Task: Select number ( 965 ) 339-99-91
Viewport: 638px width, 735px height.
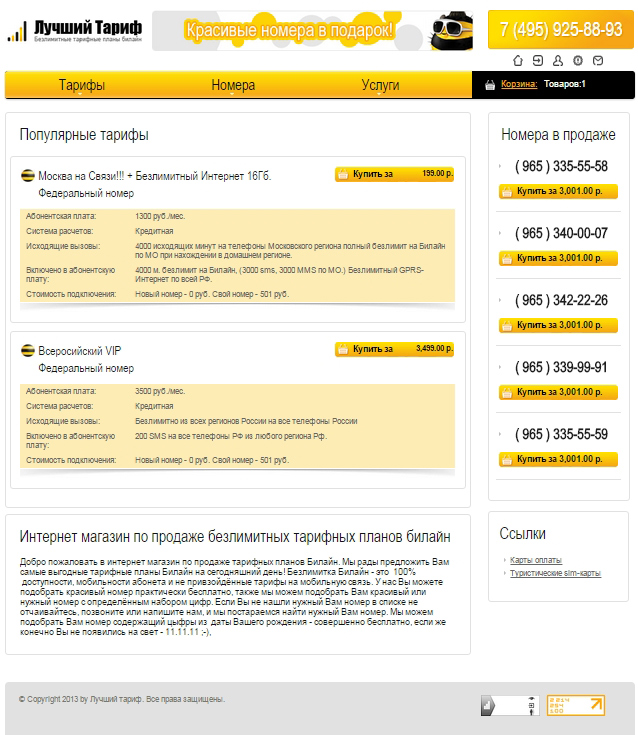Action: point(561,367)
